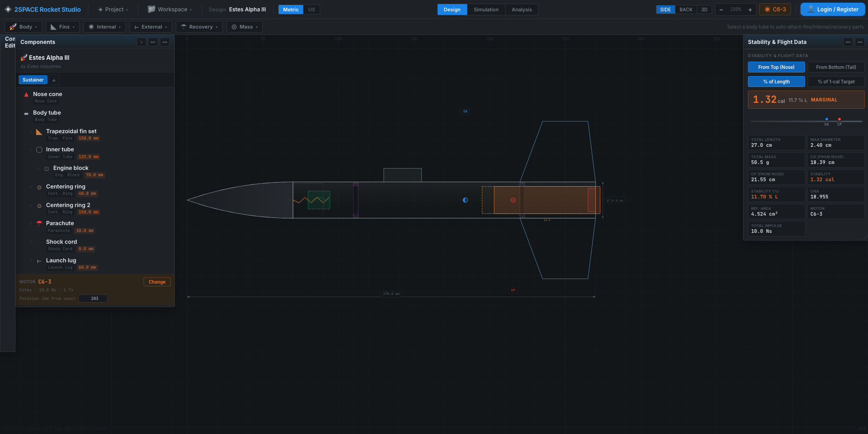Click the motor position input field
Image resolution: width=868 pixels, height=434 pixels.
click(x=93, y=299)
